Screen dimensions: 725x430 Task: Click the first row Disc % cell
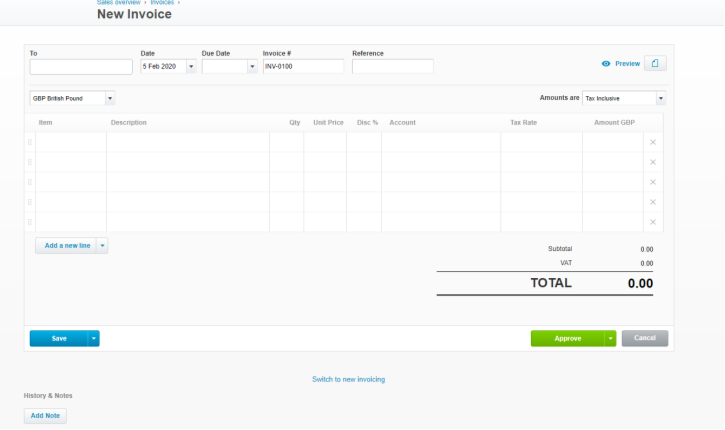click(x=364, y=142)
